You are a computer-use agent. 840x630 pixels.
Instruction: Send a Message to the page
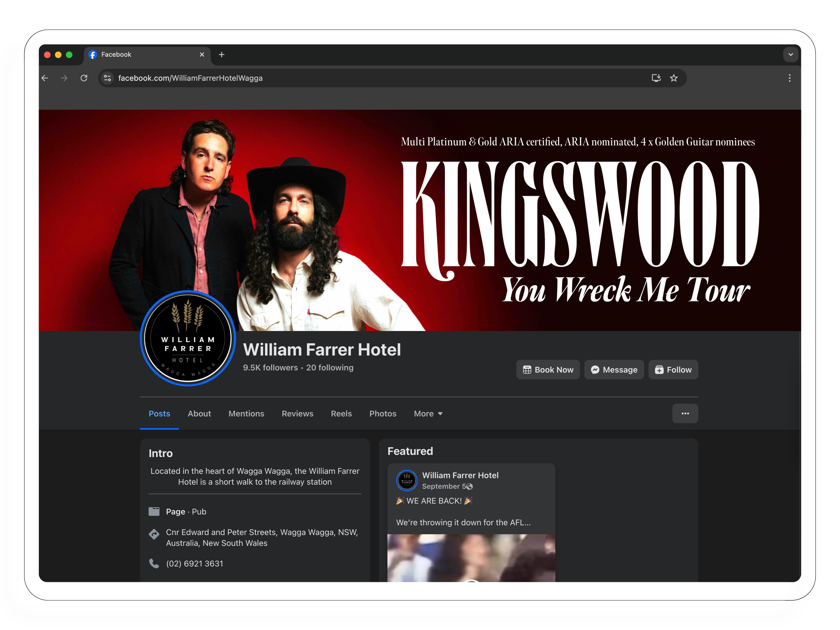(x=614, y=370)
